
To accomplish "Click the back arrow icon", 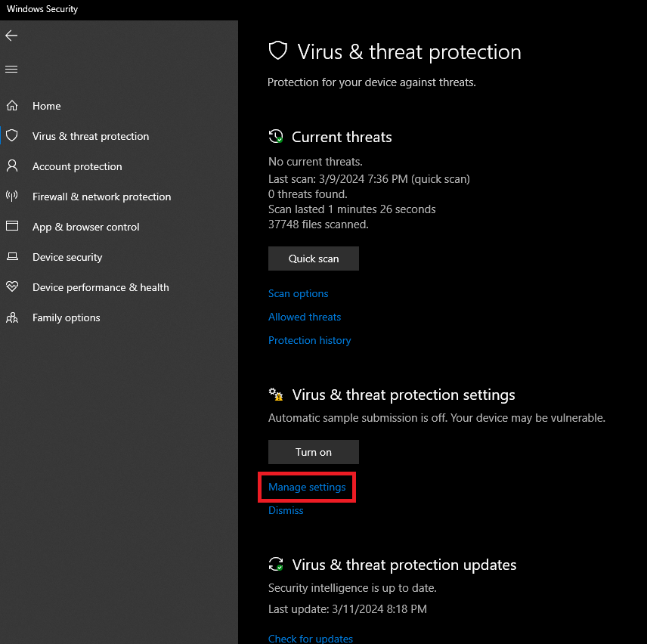I will [11, 36].
